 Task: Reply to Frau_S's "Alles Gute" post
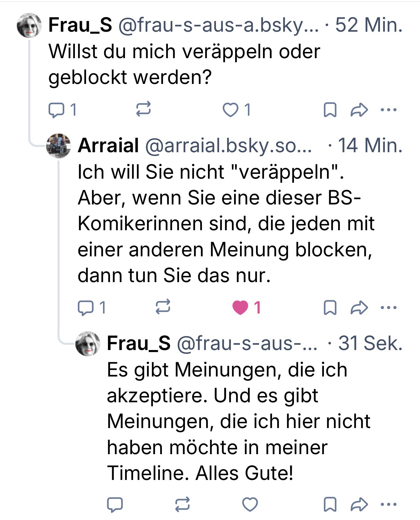[115, 505]
